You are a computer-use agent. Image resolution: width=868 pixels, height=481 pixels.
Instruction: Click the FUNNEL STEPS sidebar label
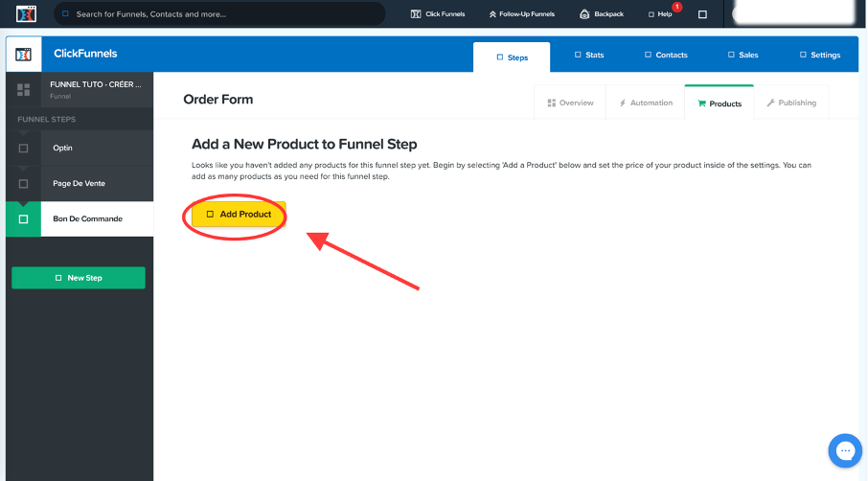coord(47,119)
